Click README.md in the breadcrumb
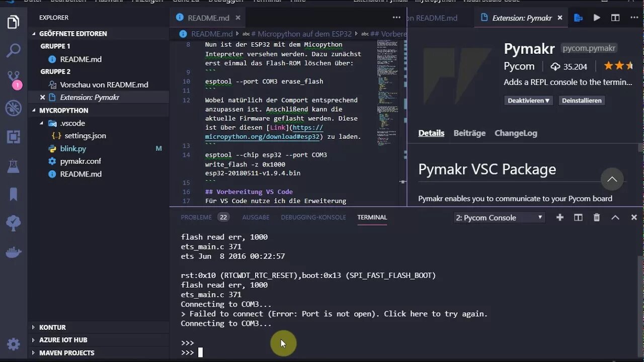This screenshot has width=644, height=362. [211, 34]
